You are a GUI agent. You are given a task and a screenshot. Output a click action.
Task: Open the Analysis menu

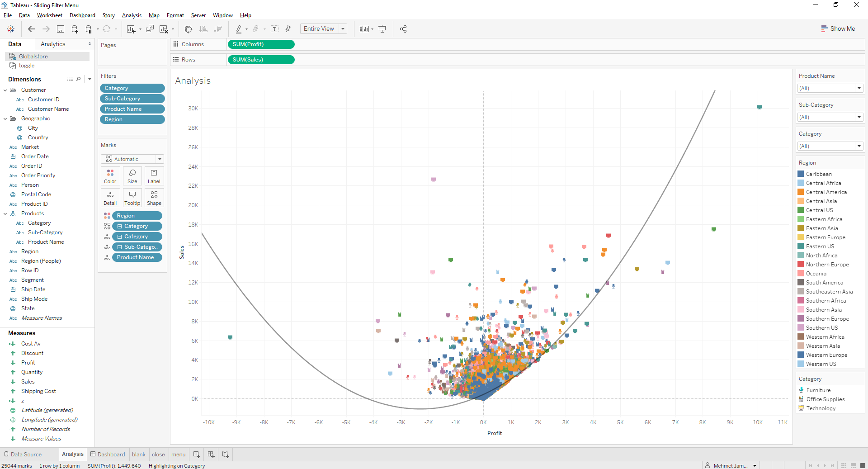point(132,15)
